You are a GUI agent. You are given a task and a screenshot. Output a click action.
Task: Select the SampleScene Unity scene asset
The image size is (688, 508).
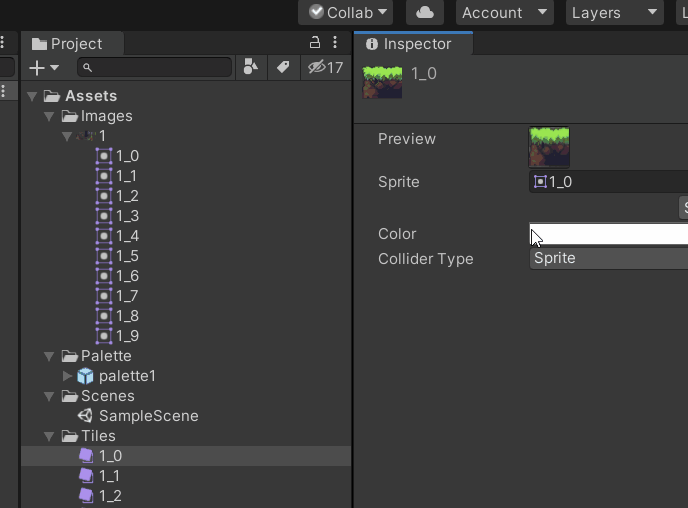(148, 416)
